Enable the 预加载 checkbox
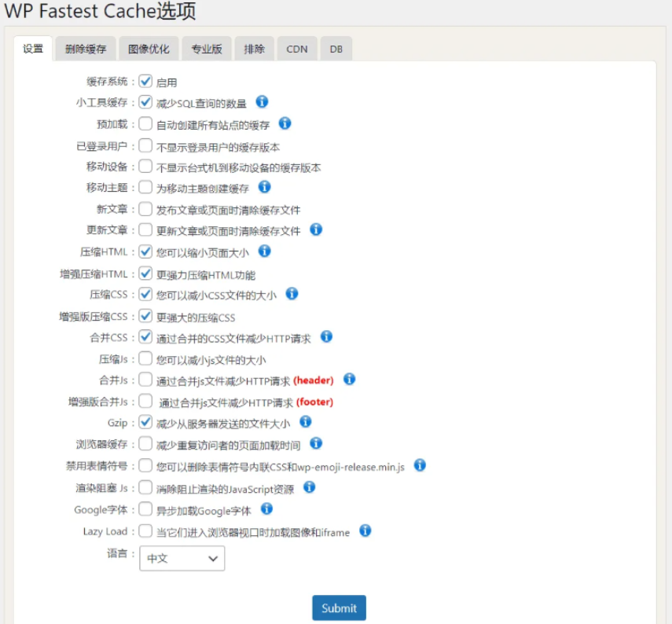 [145, 123]
